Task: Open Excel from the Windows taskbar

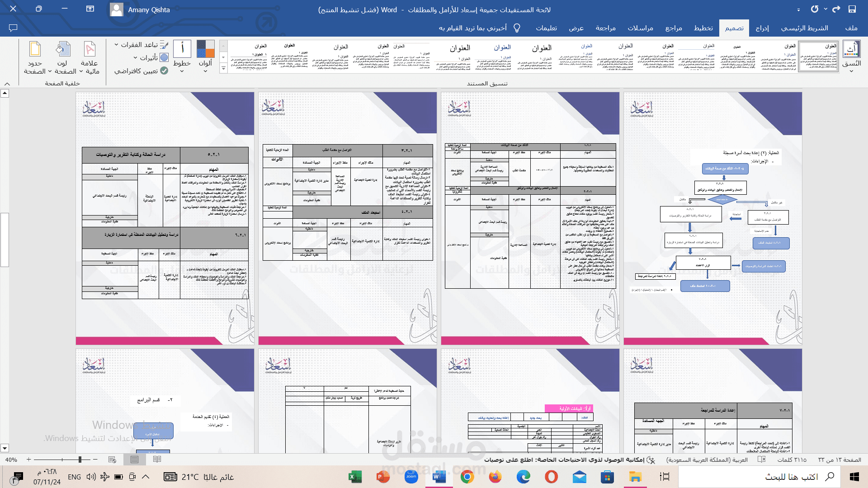Action: pos(355,477)
